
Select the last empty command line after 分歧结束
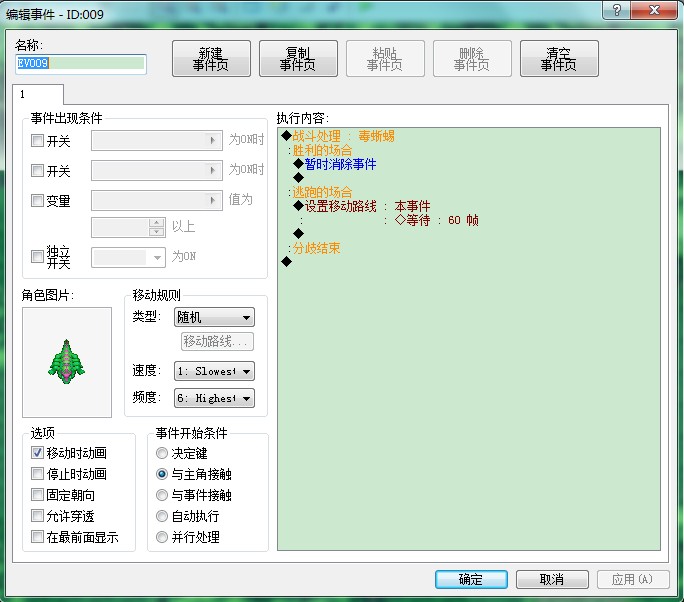[x=287, y=262]
